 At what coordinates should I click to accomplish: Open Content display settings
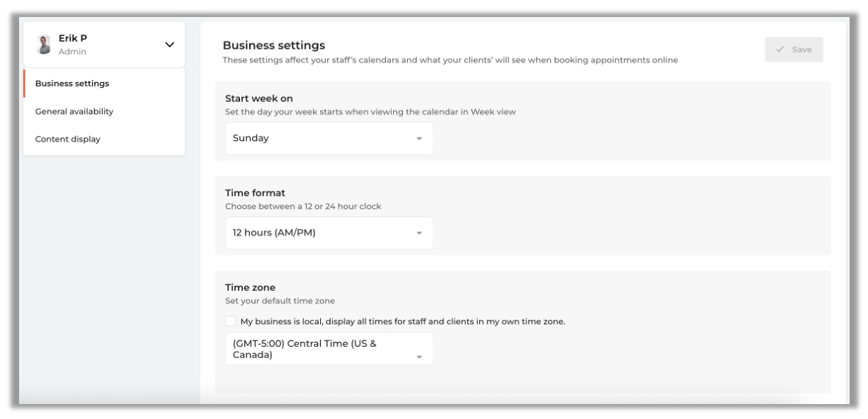tap(67, 139)
